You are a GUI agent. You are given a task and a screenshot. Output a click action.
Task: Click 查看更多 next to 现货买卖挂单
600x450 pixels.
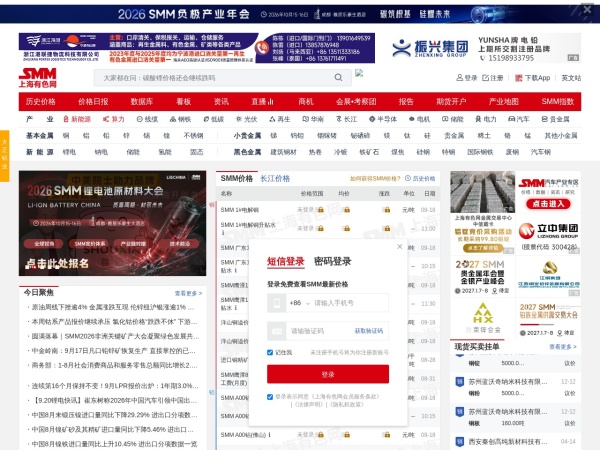pyautogui.click(x=563, y=347)
